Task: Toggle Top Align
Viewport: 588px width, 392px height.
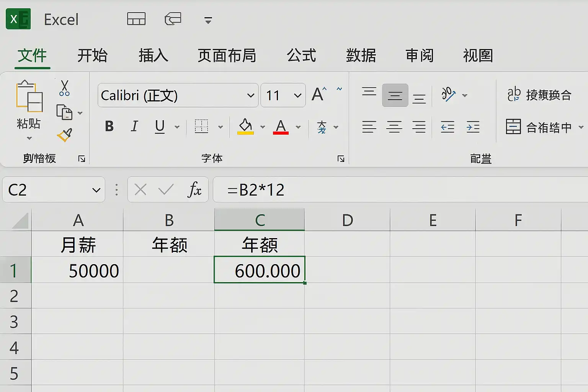Action: [369, 92]
